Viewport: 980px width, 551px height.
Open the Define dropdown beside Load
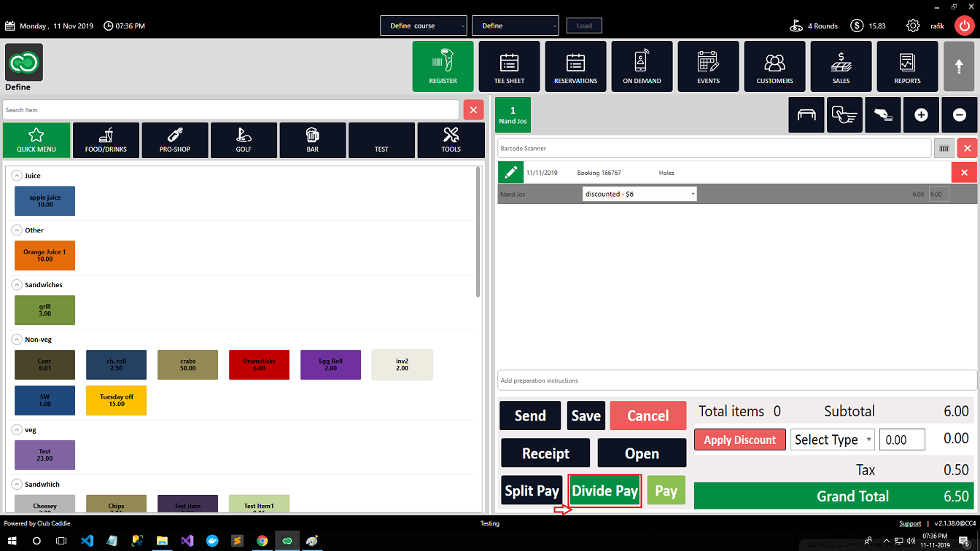point(516,26)
